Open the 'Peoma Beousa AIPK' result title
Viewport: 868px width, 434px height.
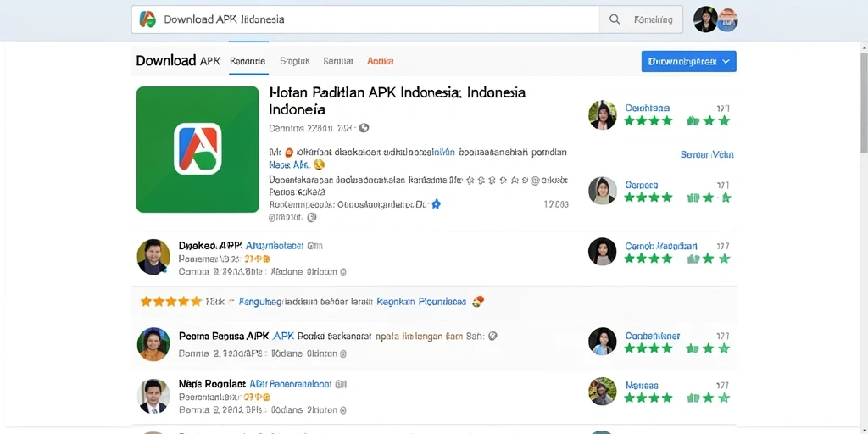point(224,336)
